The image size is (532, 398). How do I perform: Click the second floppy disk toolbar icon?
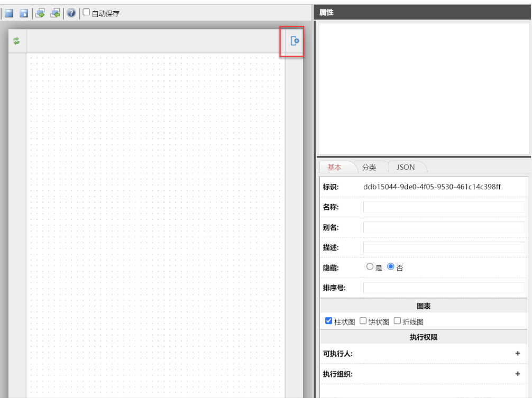pos(24,13)
